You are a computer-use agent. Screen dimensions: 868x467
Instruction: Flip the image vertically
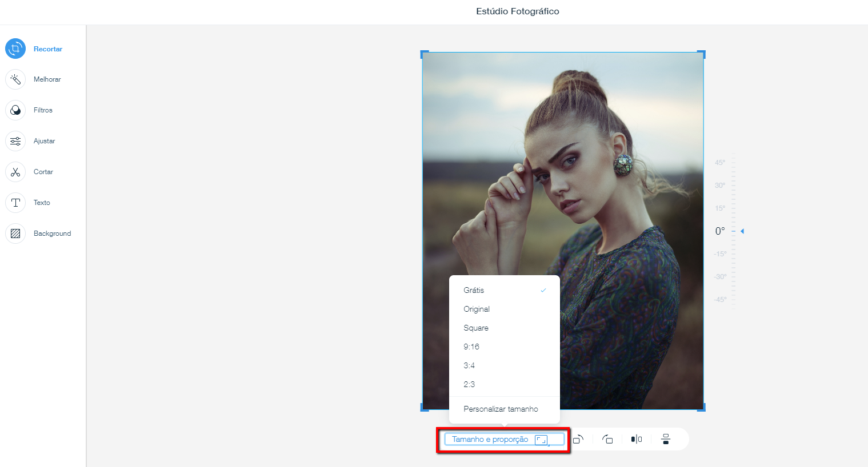[666, 439]
